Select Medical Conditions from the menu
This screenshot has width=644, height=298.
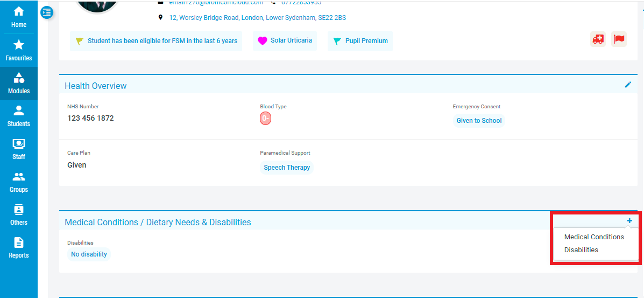[x=594, y=237]
